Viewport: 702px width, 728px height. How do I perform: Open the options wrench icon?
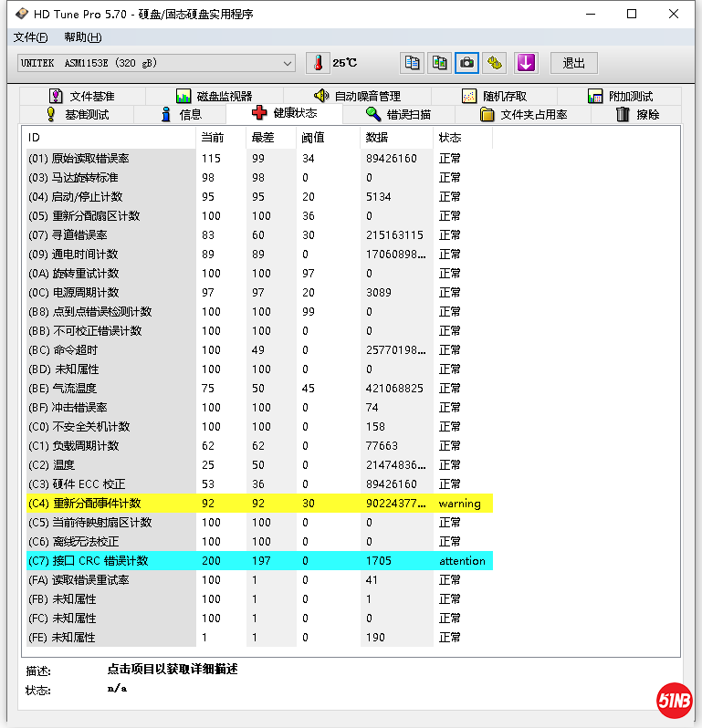[494, 63]
